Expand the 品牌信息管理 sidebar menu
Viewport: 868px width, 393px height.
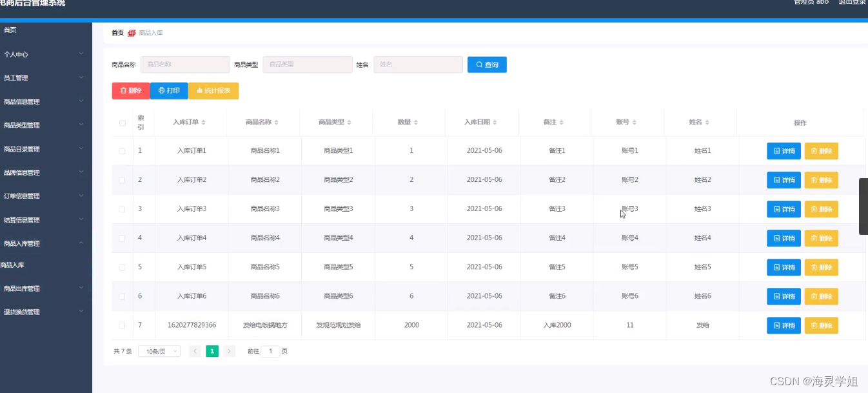(x=46, y=172)
